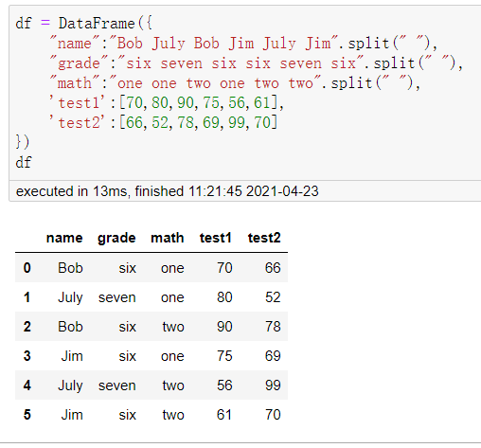Click the 'six' grade cell in row 0

128,268
